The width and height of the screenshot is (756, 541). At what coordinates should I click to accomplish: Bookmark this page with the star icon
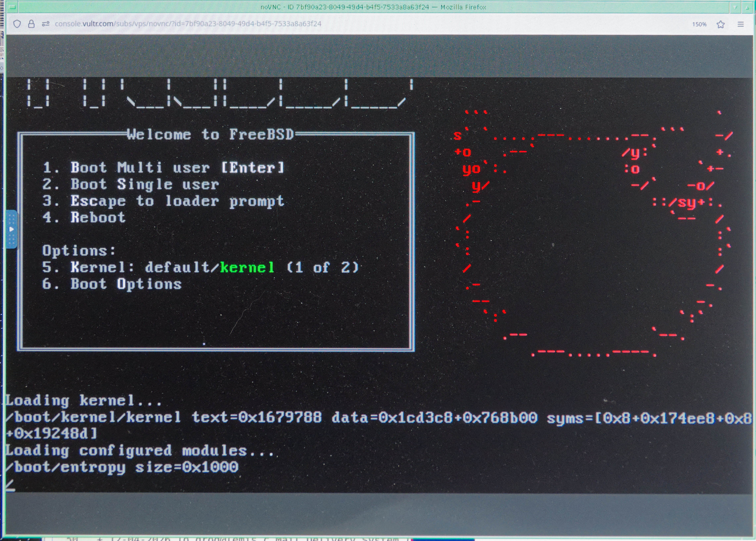coord(721,24)
